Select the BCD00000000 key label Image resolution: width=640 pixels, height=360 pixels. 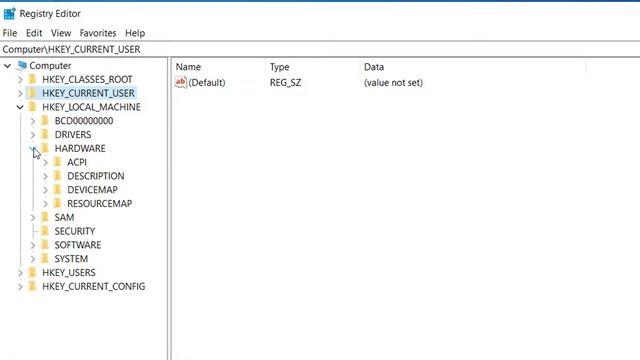point(84,121)
